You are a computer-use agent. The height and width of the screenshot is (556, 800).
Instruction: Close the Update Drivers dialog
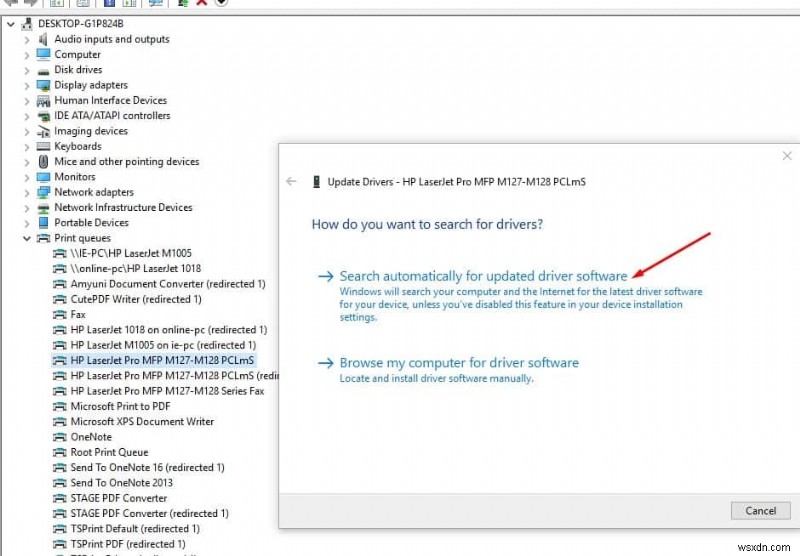click(x=787, y=156)
